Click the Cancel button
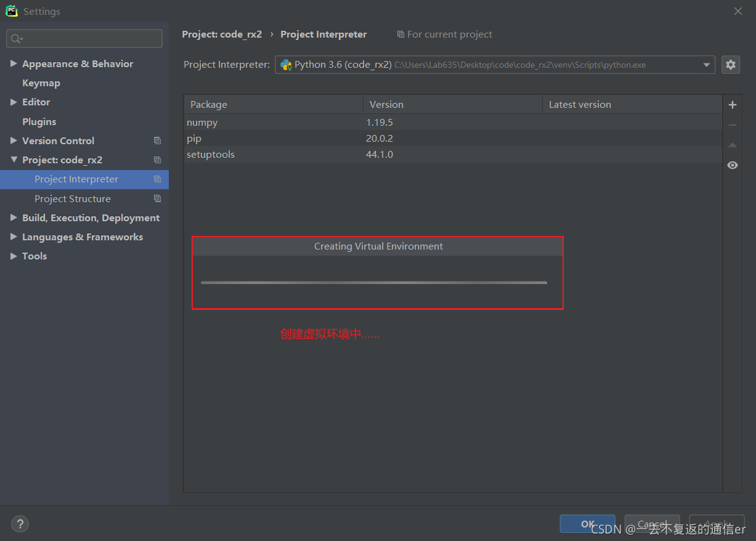The height and width of the screenshot is (541, 756). (x=652, y=524)
